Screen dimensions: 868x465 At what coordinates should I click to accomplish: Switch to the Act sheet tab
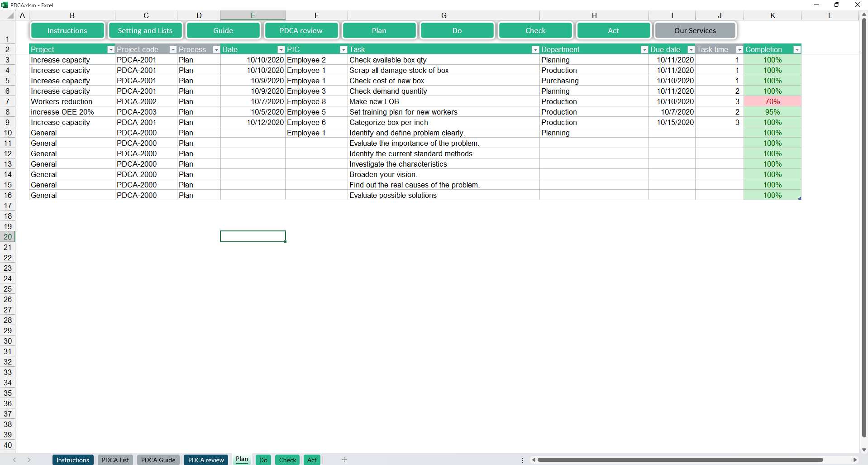pyautogui.click(x=311, y=460)
